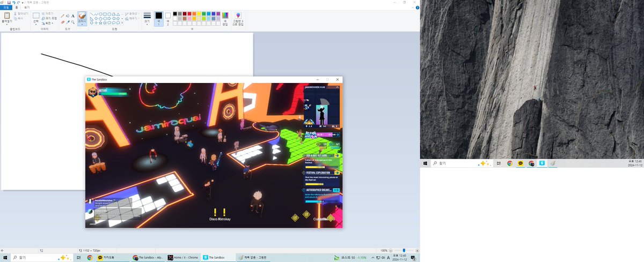Click the clock on the right monitor taskbar
This screenshot has width=644, height=262.
[x=635, y=163]
